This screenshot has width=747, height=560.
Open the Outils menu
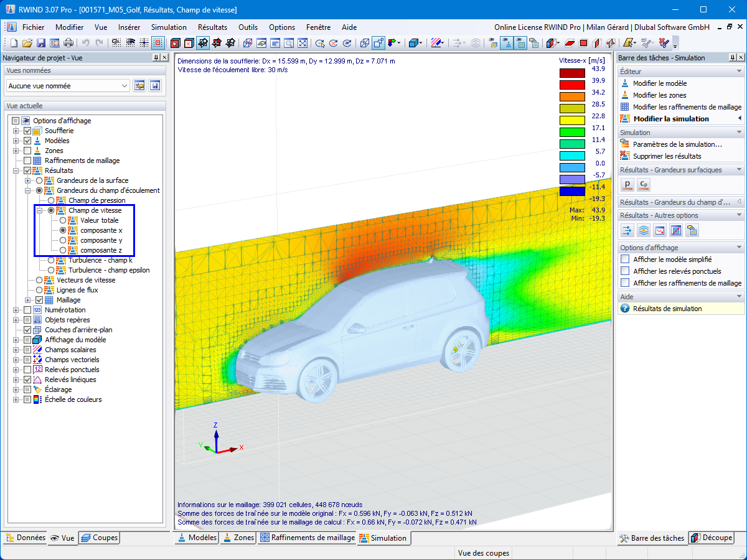[x=248, y=27]
